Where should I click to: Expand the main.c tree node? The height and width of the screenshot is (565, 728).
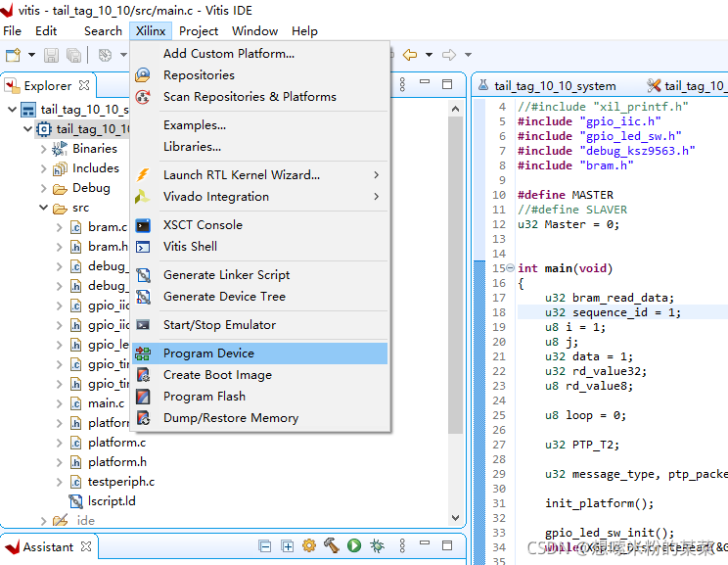(59, 403)
